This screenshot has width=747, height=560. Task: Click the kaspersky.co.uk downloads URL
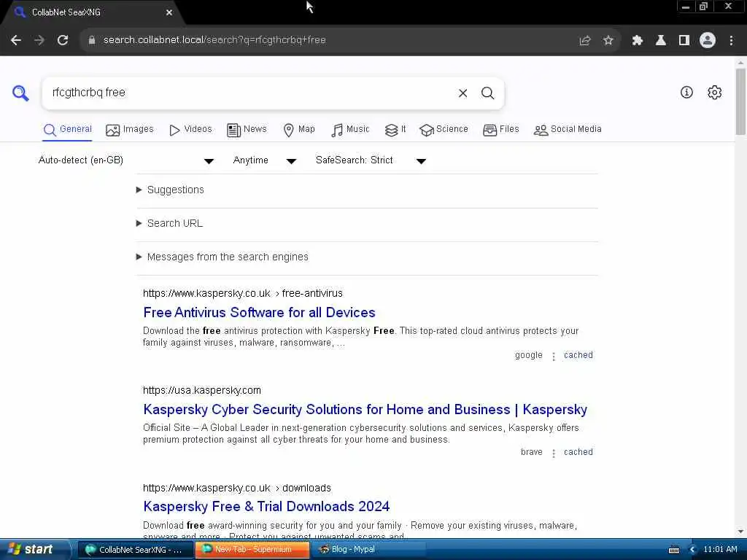point(237,488)
